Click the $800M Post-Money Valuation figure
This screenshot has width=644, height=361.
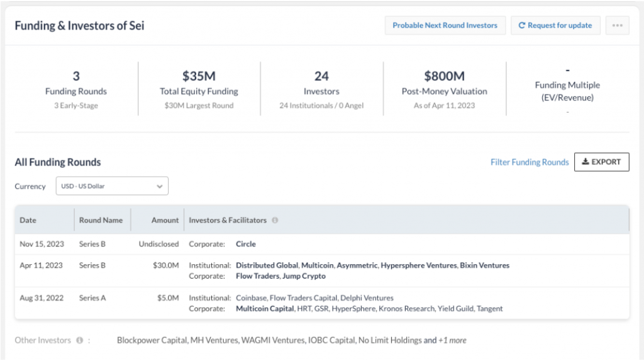point(445,76)
